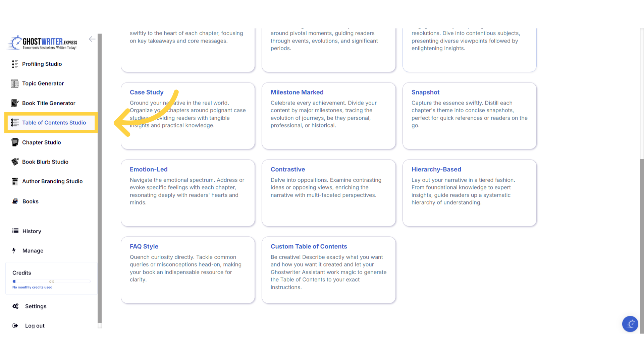
Task: Open the History menu item
Action: point(32,231)
